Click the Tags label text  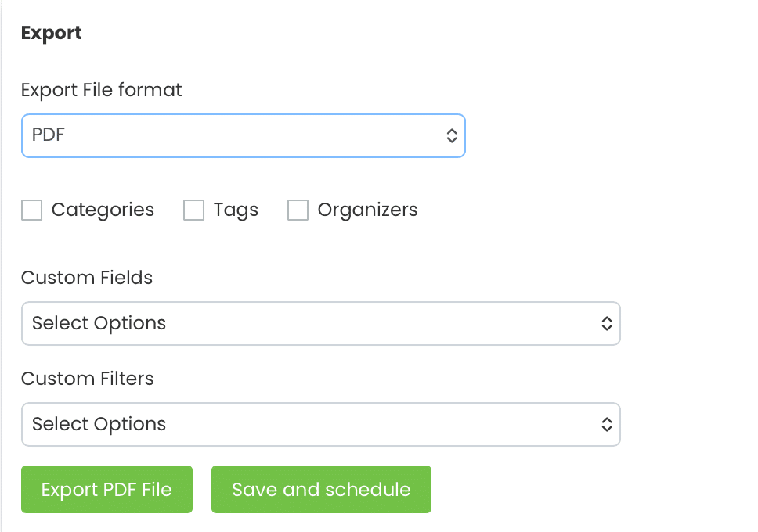tap(236, 210)
